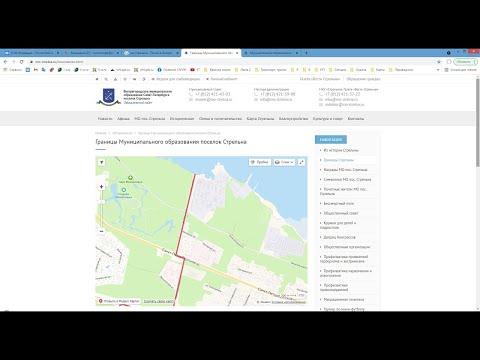
Task: Open Профилактика правонарушений sidebar link
Action: (x=334, y=288)
